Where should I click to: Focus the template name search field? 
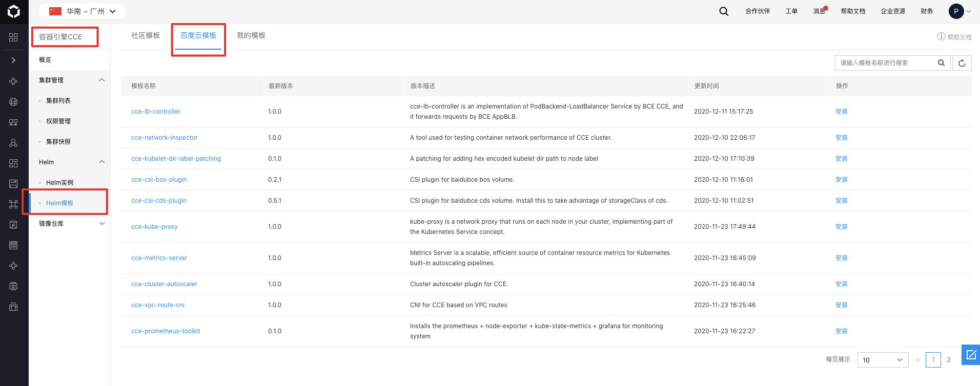887,63
